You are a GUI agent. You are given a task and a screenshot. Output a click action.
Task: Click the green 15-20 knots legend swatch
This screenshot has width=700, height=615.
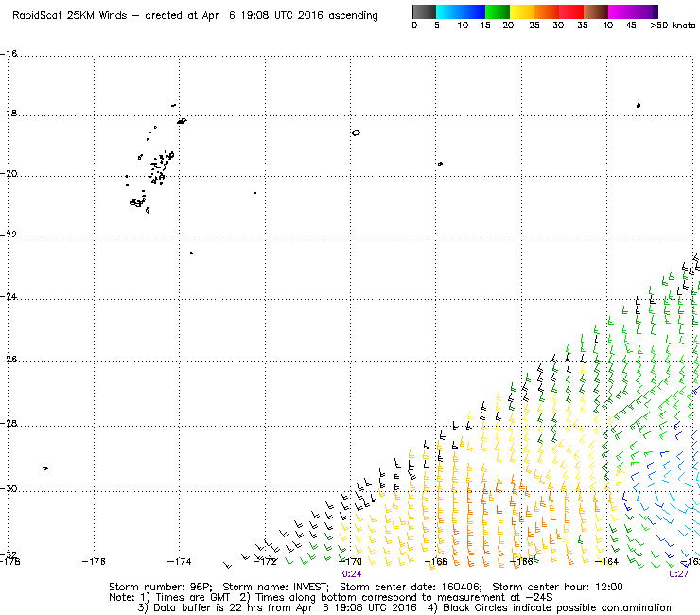coord(498,11)
